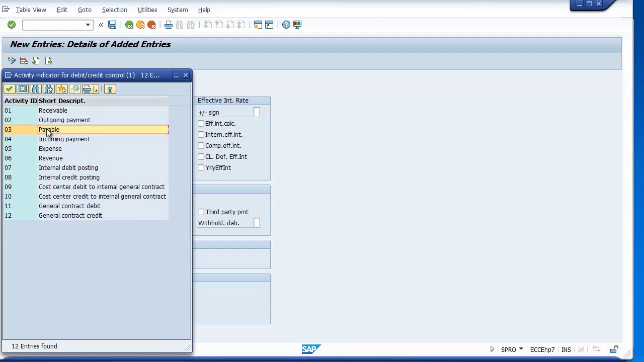The height and width of the screenshot is (362, 644).
Task: Select row 12 General contract credit
Action: point(86,216)
